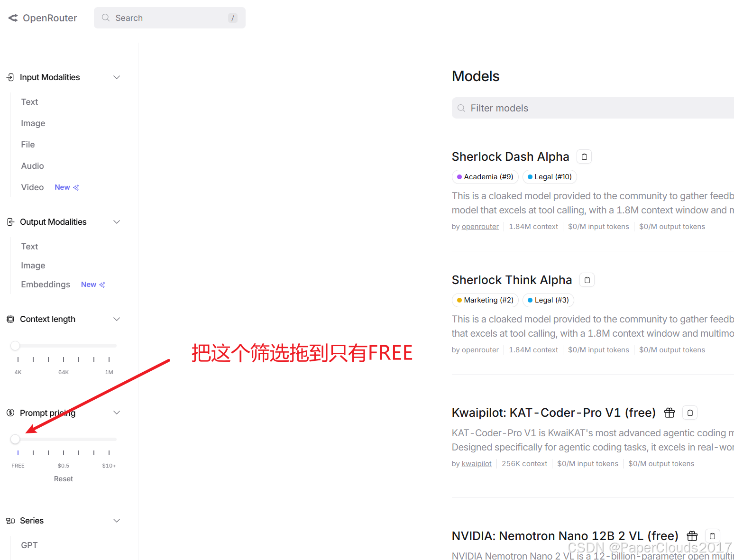This screenshot has width=734, height=560.
Task: Click the Prompt pricing slider handle
Action: (15, 439)
